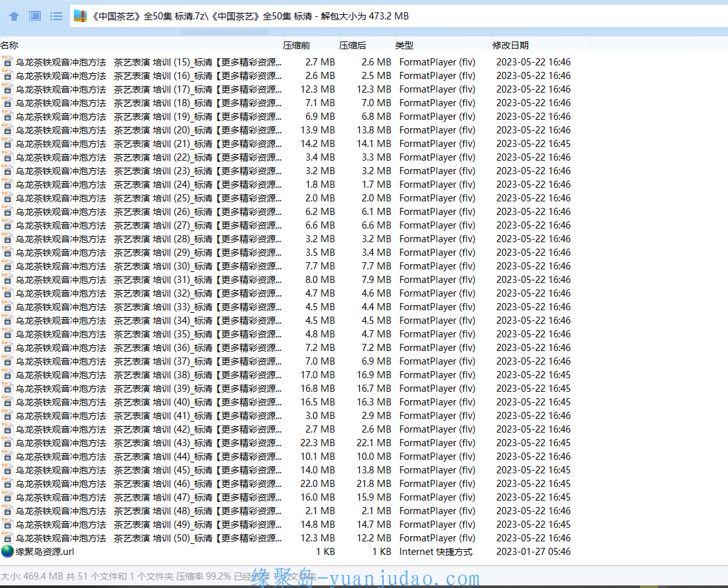
Task: Select the globe icon of 缘聚岛资源.url
Action: coord(7,551)
